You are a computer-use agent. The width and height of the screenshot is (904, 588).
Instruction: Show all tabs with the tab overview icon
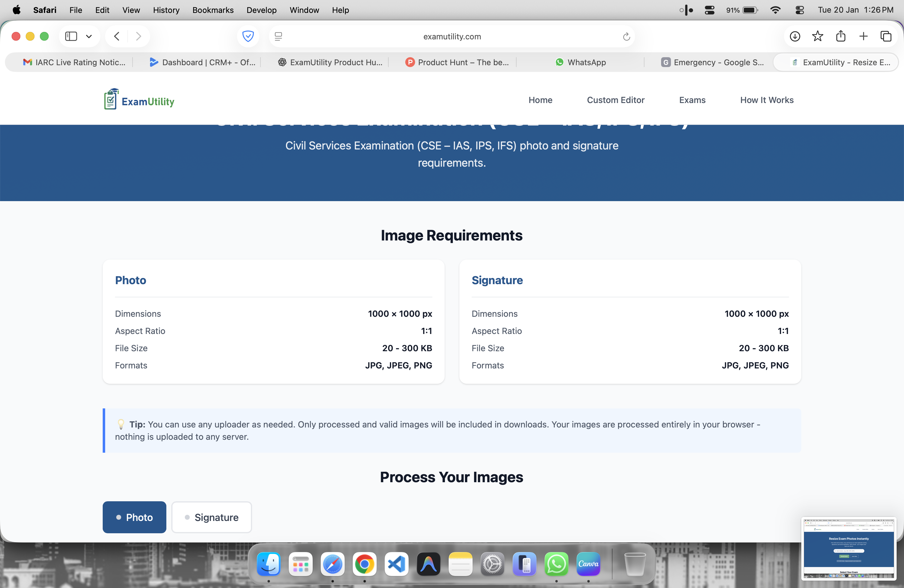coord(886,36)
